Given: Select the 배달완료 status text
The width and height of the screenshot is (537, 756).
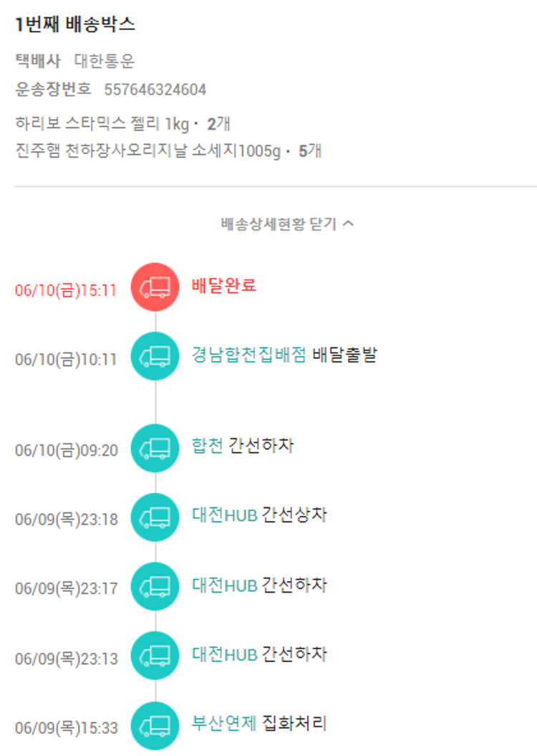Looking at the screenshot, I should pos(224,286).
